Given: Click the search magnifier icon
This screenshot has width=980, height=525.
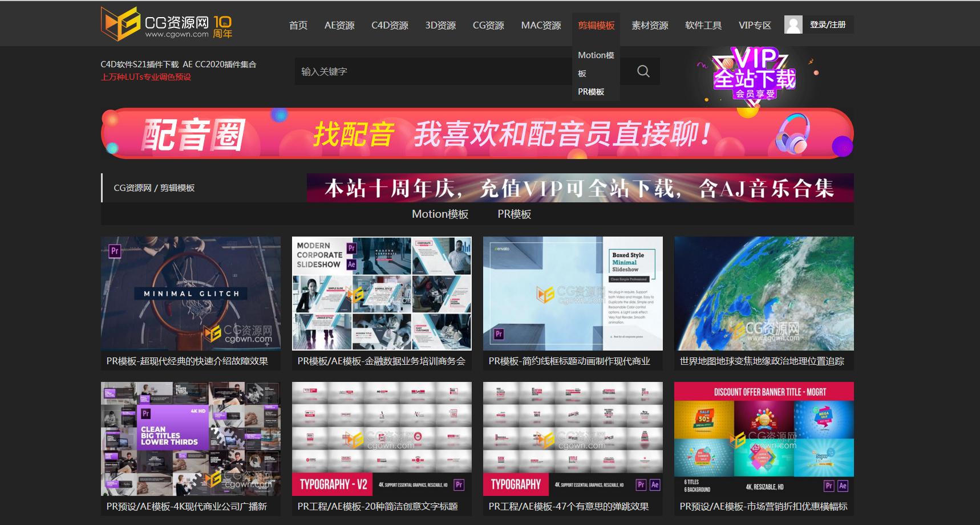Looking at the screenshot, I should click(643, 71).
